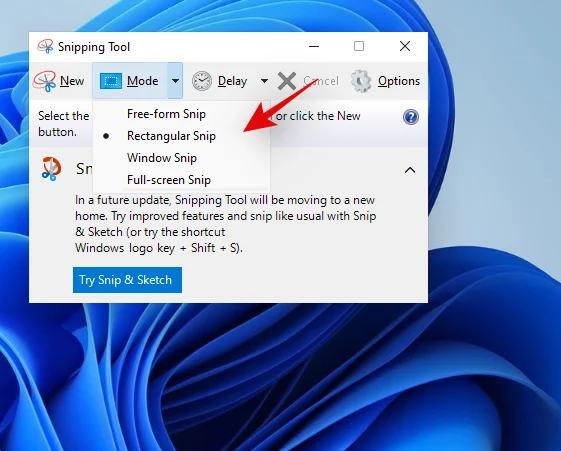The height and width of the screenshot is (451, 561).
Task: Click the Mode rectangle icon
Action: tap(111, 81)
